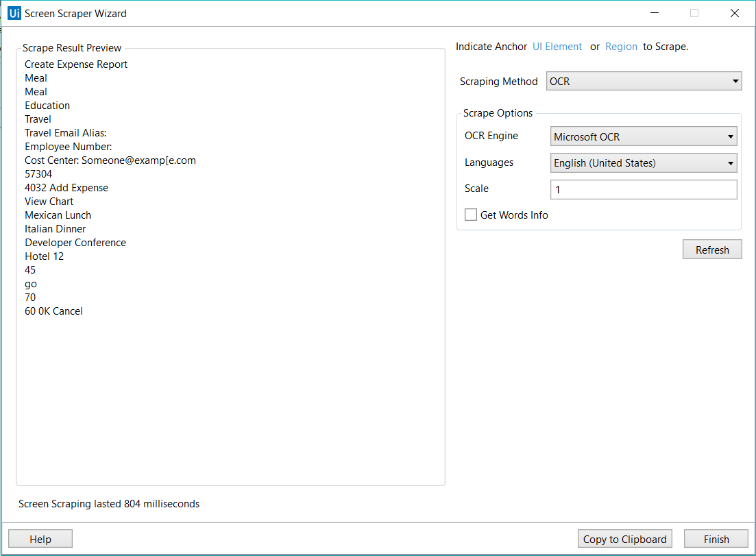Click the "Cost Center" email line
The width and height of the screenshot is (756, 556).
click(x=110, y=160)
